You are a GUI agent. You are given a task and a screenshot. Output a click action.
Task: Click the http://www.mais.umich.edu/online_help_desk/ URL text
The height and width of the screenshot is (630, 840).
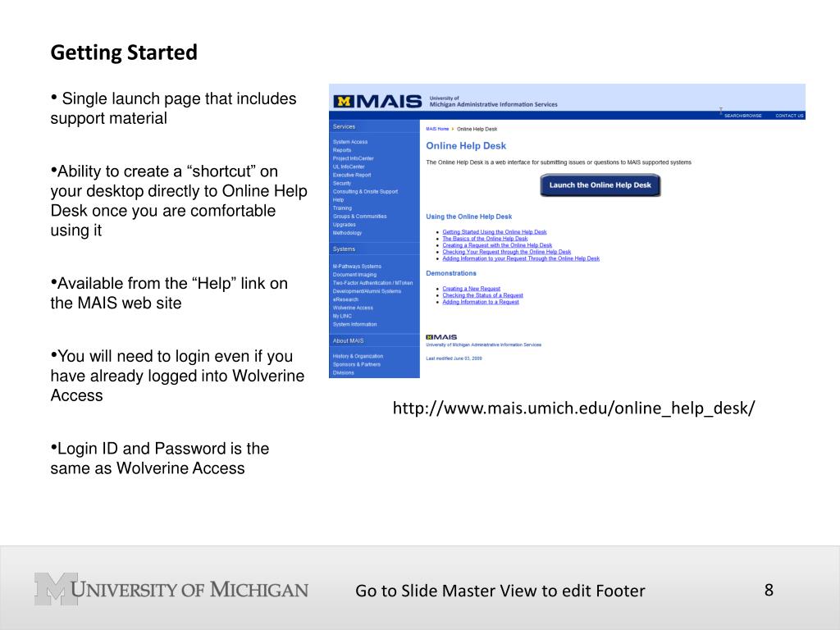[573, 409]
